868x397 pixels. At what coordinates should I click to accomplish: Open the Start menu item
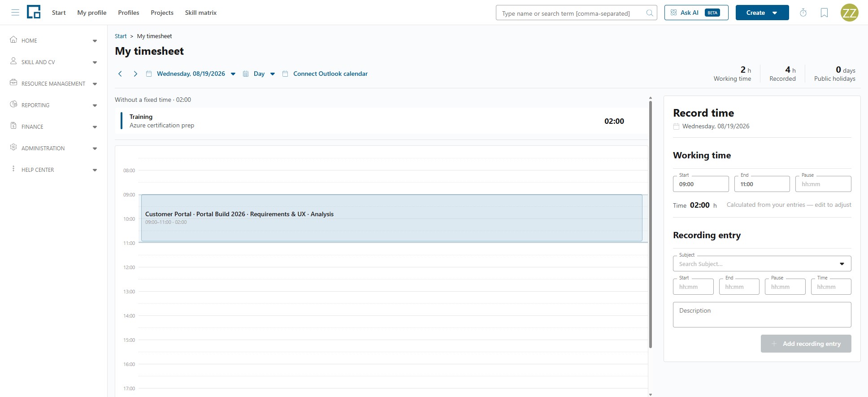pyautogui.click(x=59, y=13)
